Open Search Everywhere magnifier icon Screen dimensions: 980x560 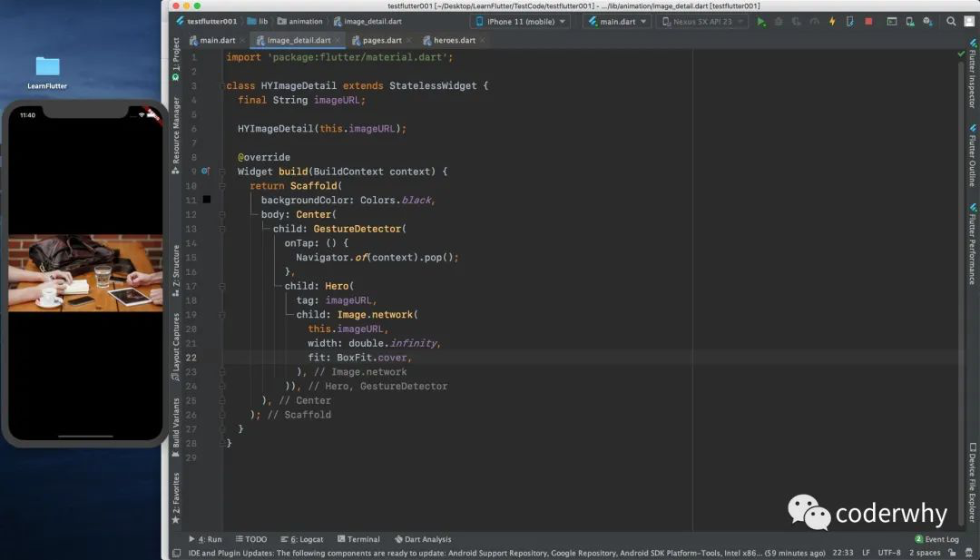point(951,21)
